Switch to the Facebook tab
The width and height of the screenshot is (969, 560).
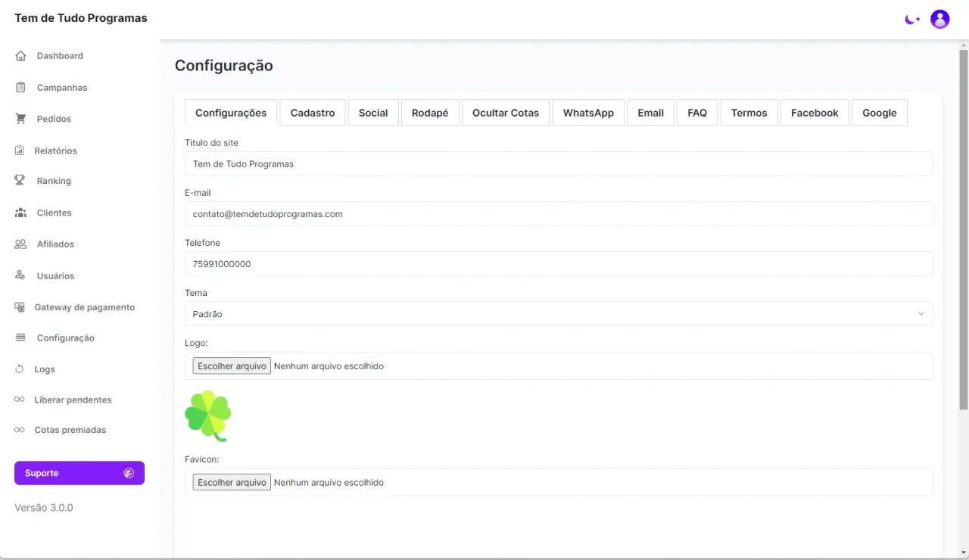tap(815, 113)
